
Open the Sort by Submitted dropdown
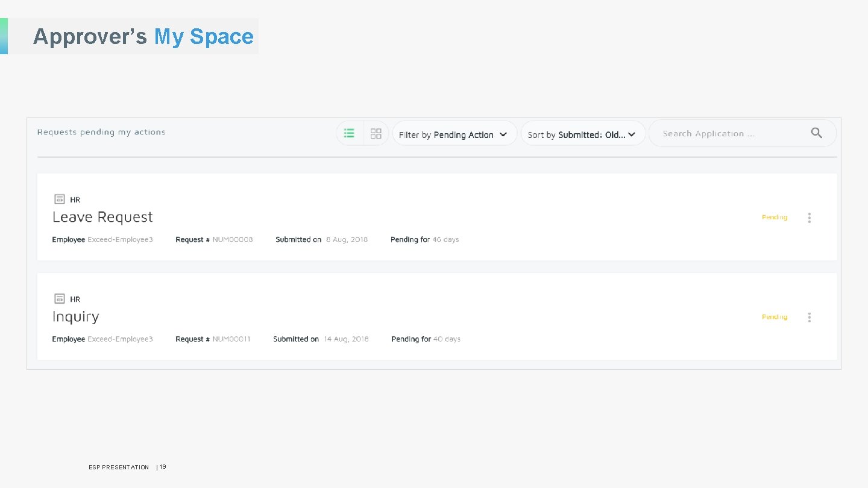[x=582, y=133]
